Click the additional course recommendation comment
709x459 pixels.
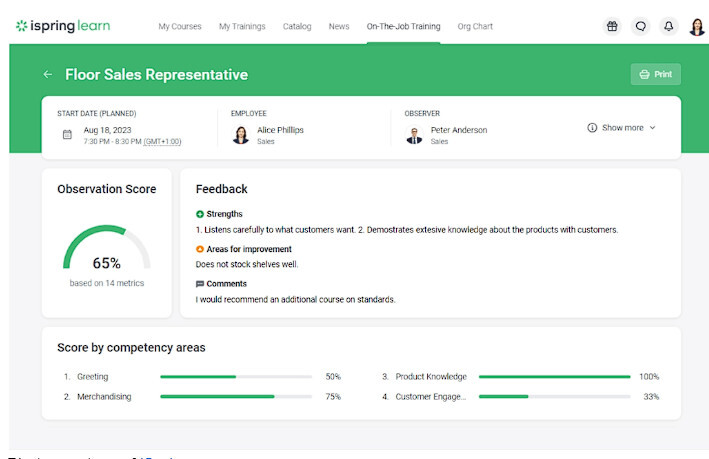pyautogui.click(x=295, y=299)
